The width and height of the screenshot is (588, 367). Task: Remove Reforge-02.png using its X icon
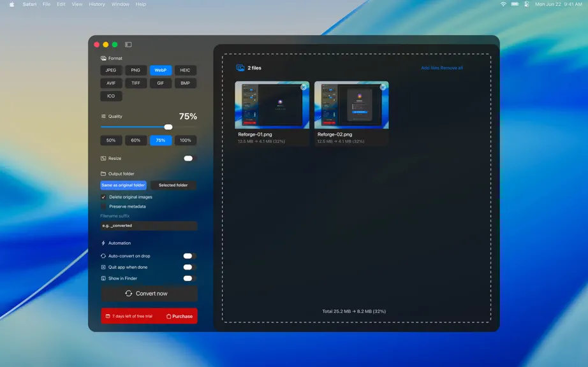click(383, 87)
